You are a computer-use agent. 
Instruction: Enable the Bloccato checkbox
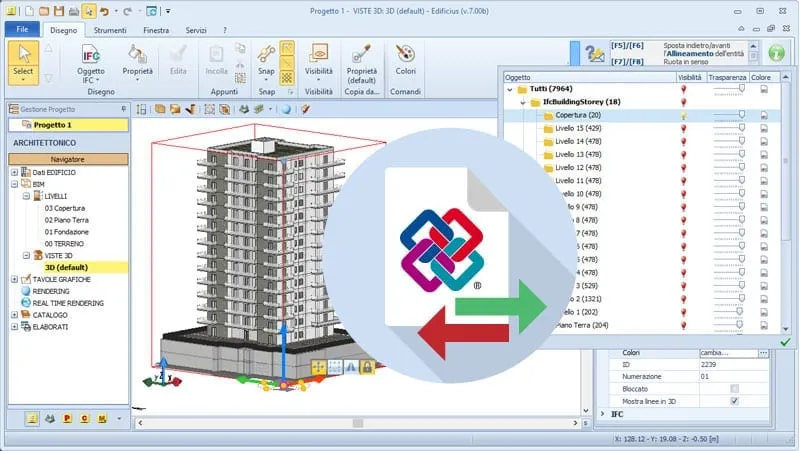(x=735, y=388)
